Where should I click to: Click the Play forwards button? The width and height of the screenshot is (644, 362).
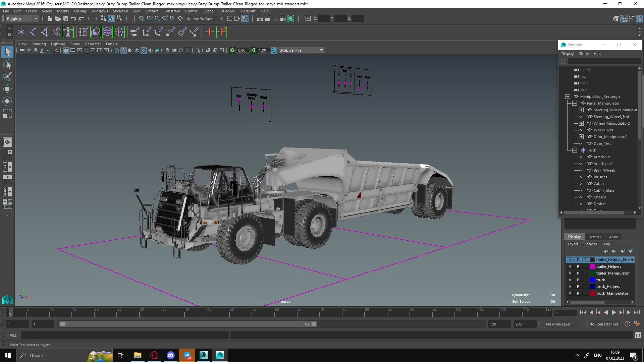click(x=613, y=312)
